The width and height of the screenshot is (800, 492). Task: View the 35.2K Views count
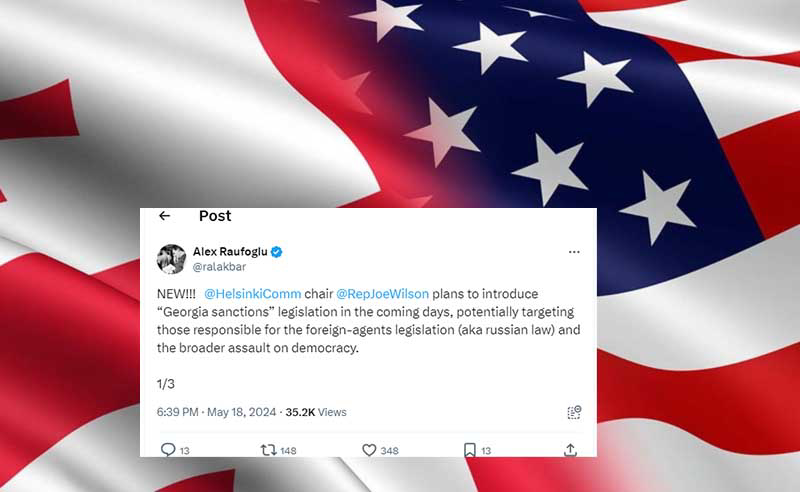click(316, 412)
